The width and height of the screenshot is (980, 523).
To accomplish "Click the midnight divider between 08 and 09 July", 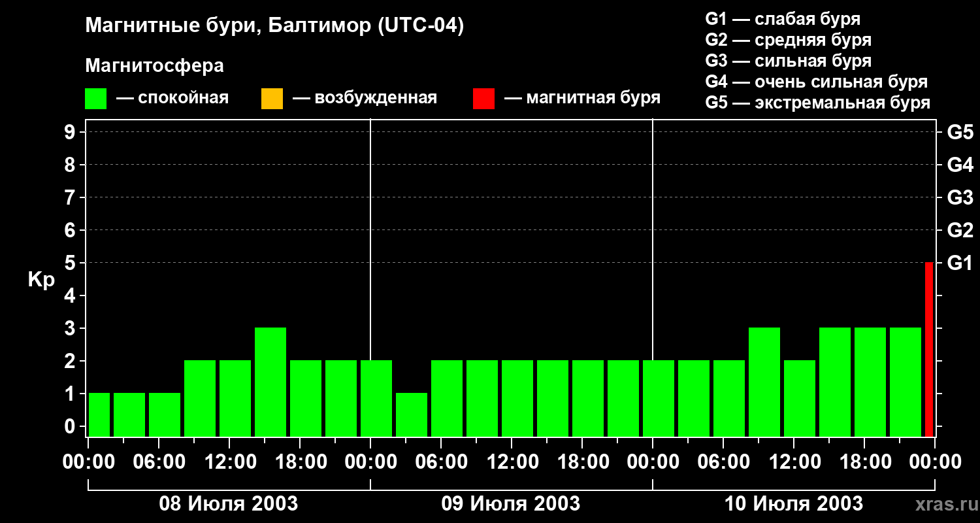I will pyautogui.click(x=370, y=278).
